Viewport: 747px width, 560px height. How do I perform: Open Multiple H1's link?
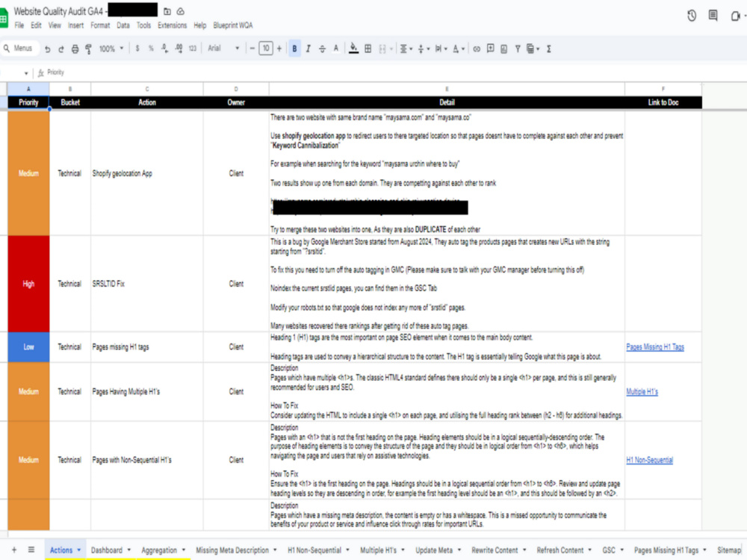pyautogui.click(x=642, y=392)
